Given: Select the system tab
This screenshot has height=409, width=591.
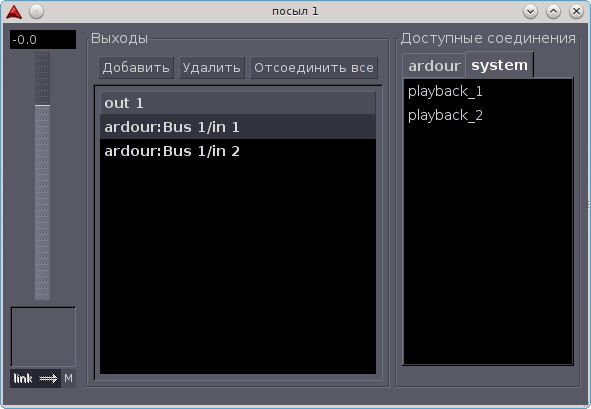Looking at the screenshot, I should click(x=499, y=65).
